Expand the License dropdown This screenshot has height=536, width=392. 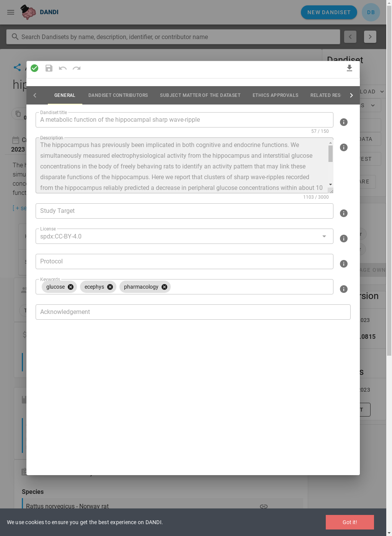324,236
